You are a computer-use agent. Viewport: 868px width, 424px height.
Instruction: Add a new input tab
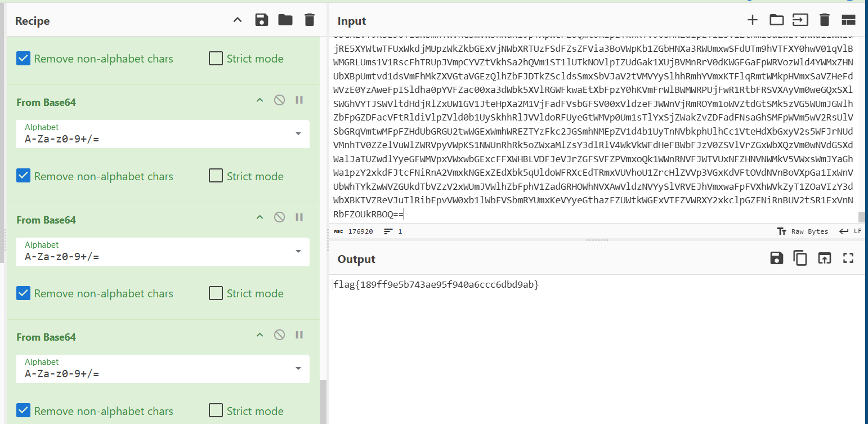(x=752, y=20)
